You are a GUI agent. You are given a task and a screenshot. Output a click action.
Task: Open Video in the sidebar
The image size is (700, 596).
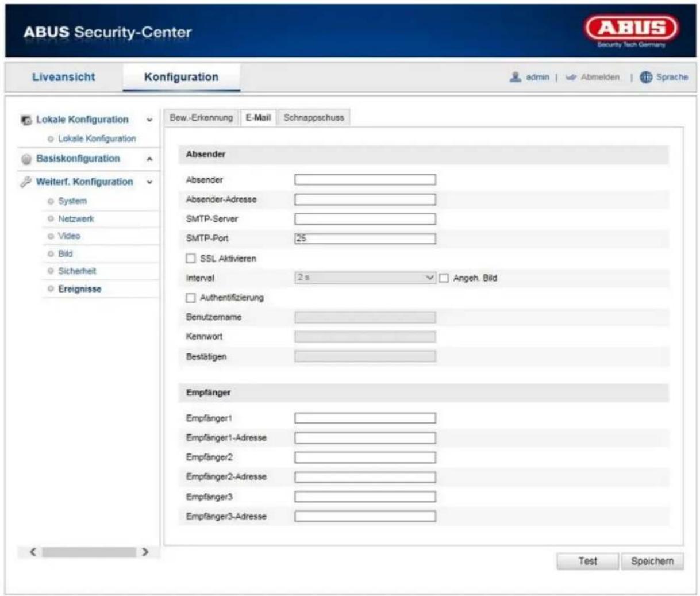tap(69, 236)
